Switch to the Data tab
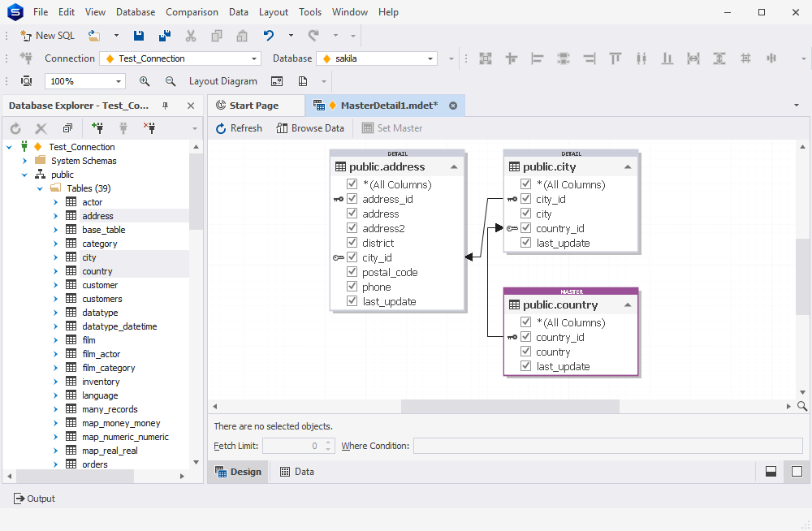This screenshot has height=531, width=812. pos(297,472)
